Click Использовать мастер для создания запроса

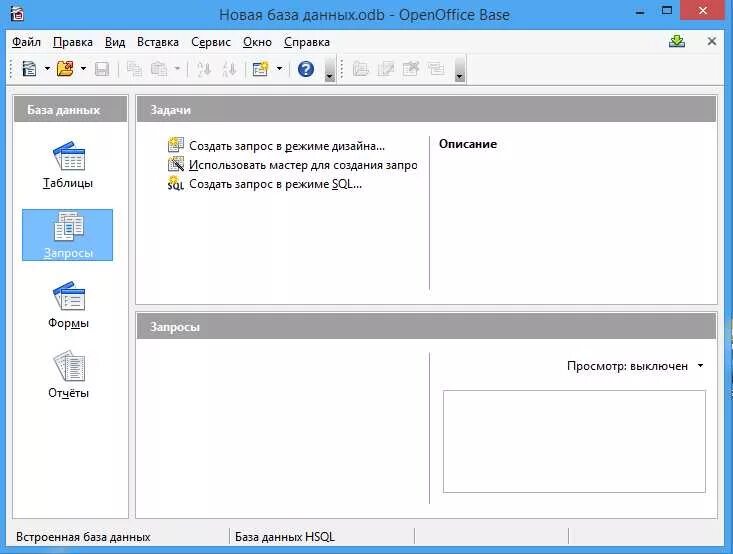point(303,165)
